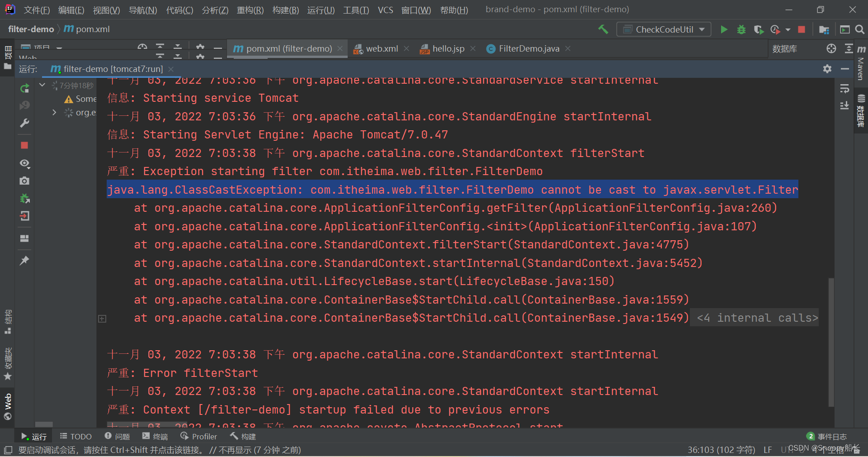The width and height of the screenshot is (868, 457).
Task: Toggle scroll to end of console
Action: [x=844, y=105]
